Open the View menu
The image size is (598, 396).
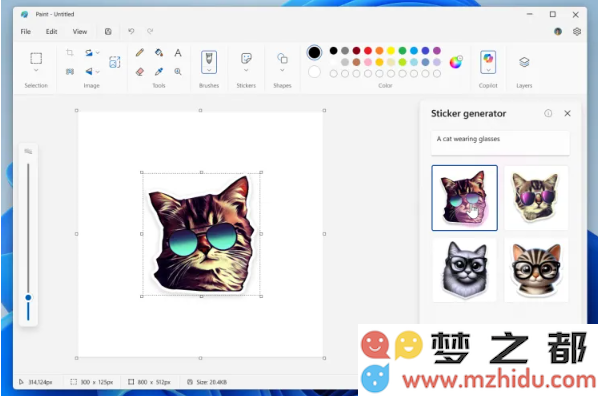coord(80,31)
